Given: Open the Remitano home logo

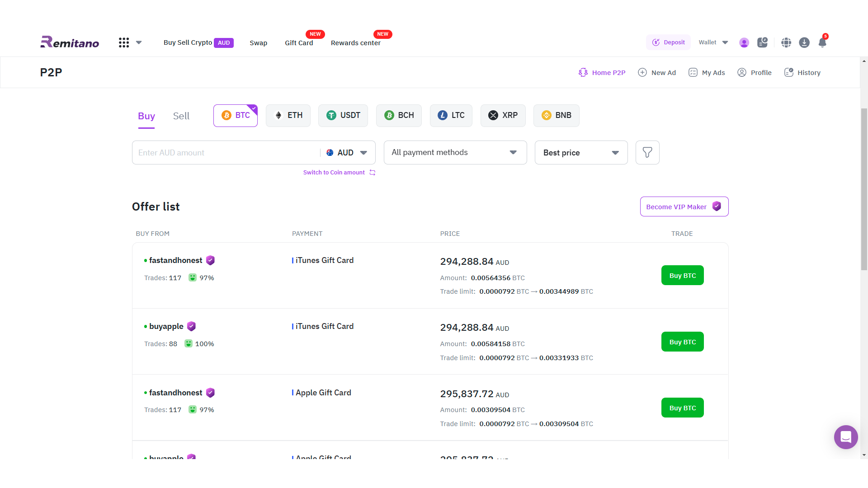Looking at the screenshot, I should (70, 42).
